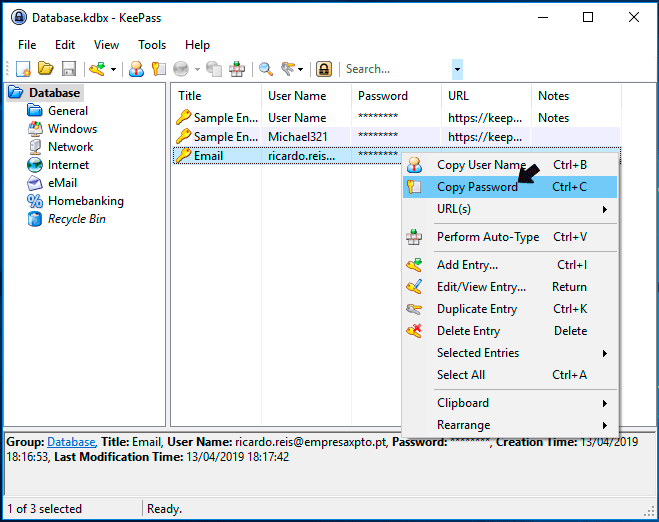Screen dimensions: 659x522
Task: Click the Lock Workspace padlock icon
Action: point(324,69)
